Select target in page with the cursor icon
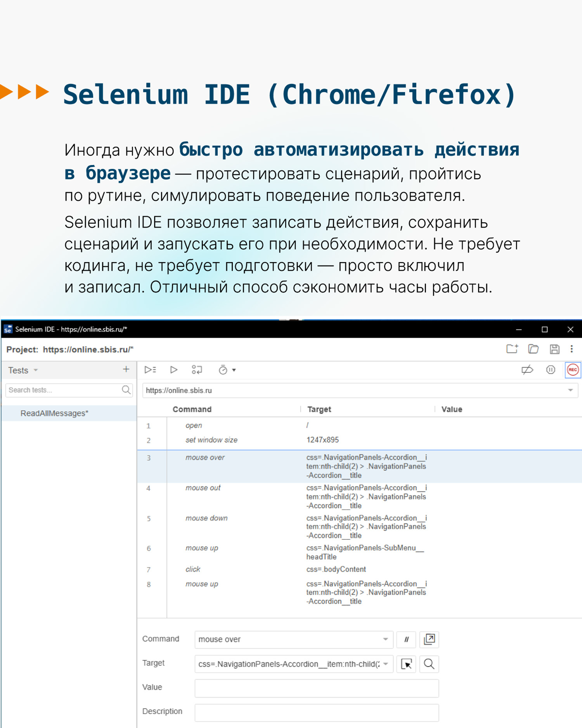 [x=406, y=664]
